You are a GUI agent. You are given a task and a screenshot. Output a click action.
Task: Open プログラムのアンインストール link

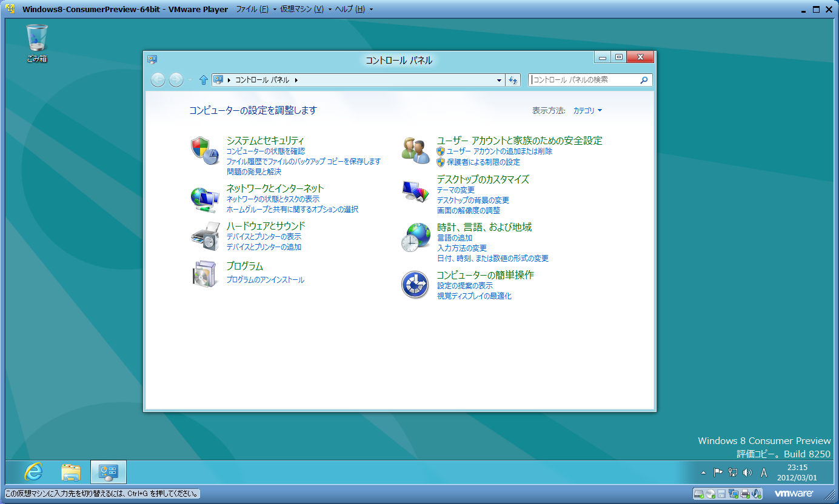click(265, 280)
